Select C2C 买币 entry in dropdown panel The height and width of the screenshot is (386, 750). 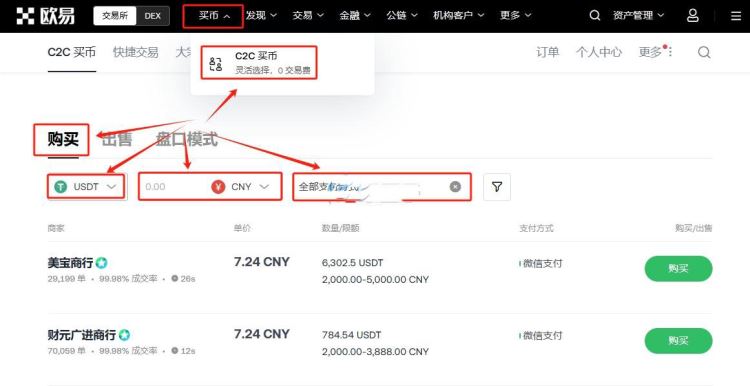point(259,63)
